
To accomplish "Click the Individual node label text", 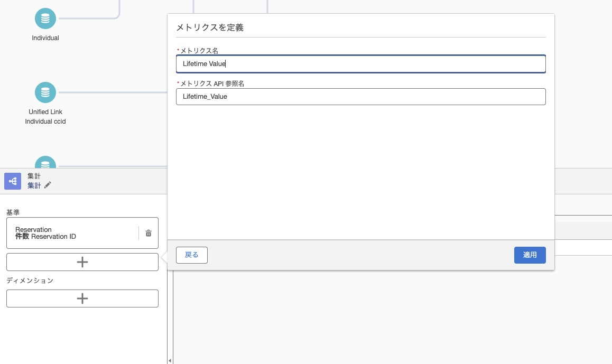I will 45,38.
